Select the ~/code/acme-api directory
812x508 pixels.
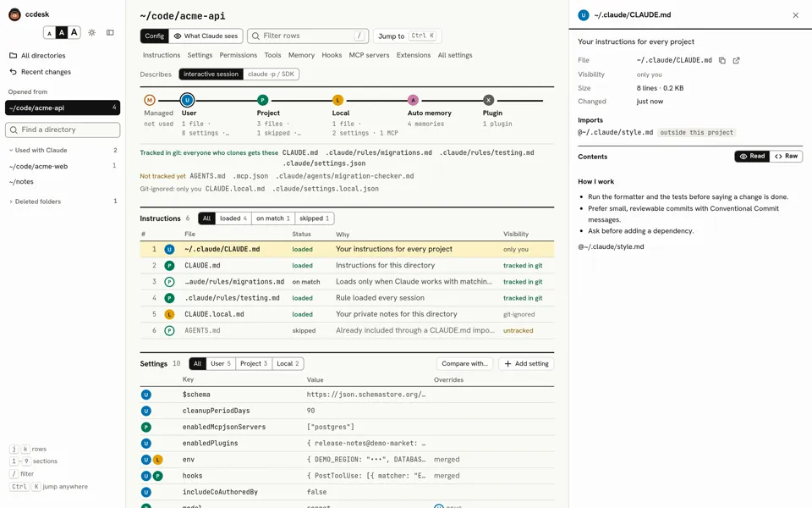63,108
